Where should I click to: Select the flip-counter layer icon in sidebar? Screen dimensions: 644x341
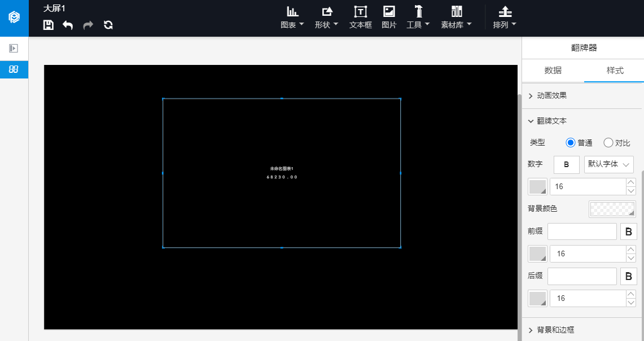coord(14,69)
